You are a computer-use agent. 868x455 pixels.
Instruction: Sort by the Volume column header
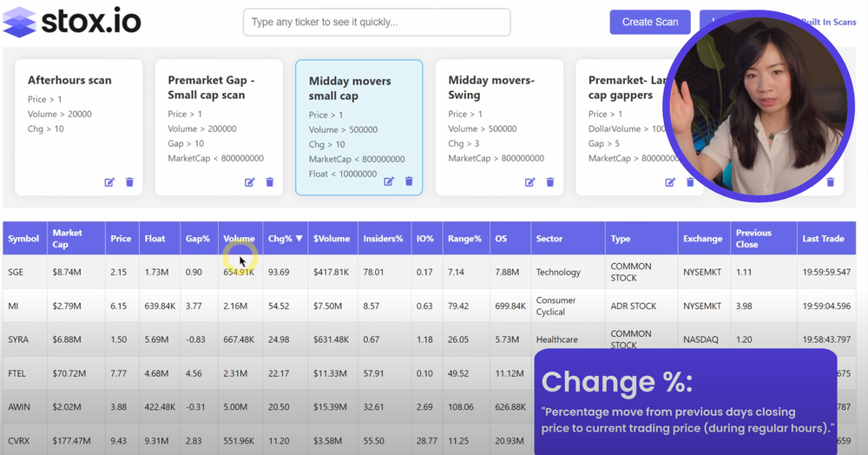coord(240,239)
